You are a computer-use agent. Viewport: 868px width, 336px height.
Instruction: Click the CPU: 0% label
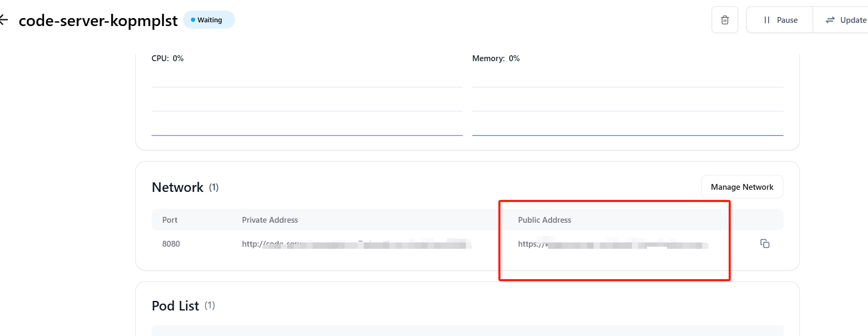(x=168, y=58)
